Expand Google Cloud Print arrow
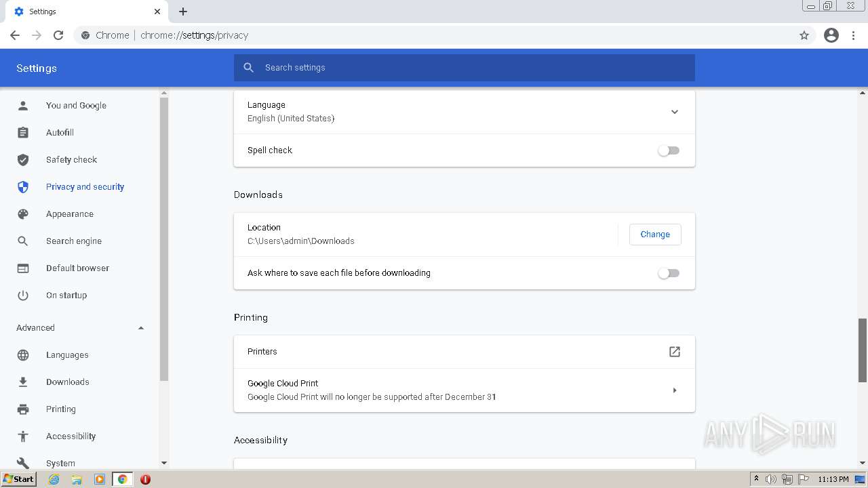Viewport: 868px width, 488px height. [674, 390]
